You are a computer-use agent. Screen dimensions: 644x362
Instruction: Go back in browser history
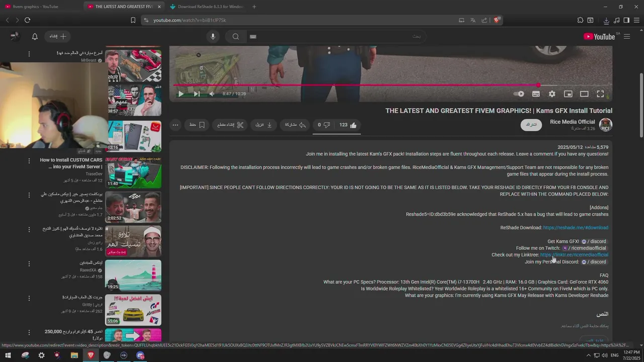point(8,20)
